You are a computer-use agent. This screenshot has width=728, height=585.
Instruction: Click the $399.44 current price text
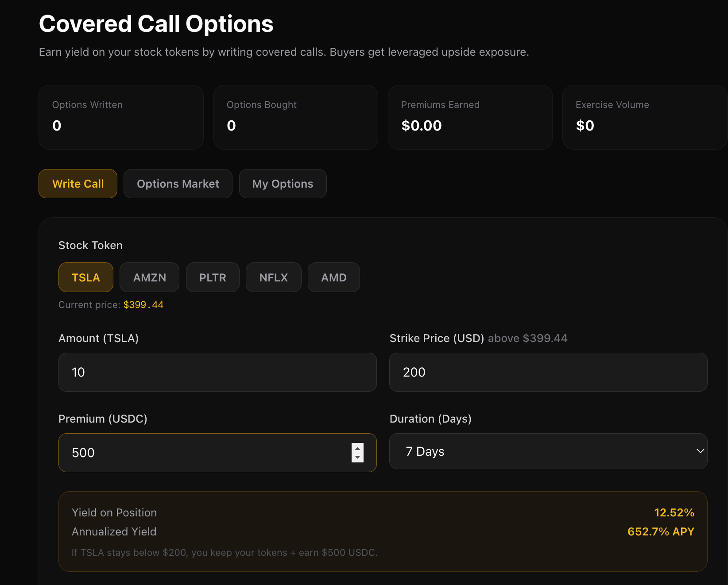pyautogui.click(x=143, y=305)
